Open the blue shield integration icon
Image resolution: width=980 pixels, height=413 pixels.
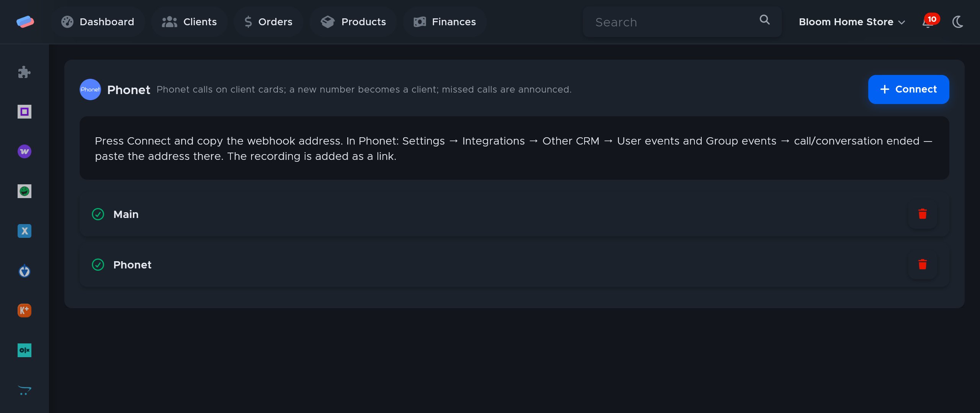coord(24,271)
